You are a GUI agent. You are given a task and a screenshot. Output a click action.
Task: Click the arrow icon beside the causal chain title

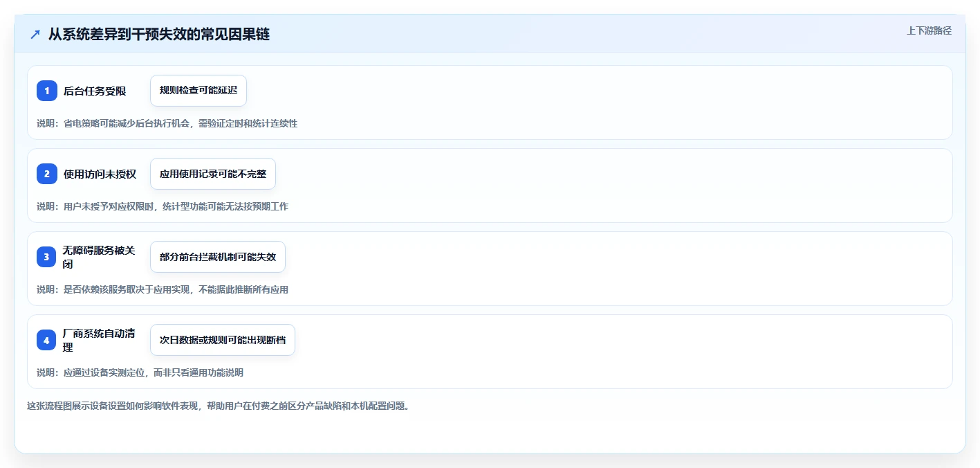click(x=35, y=35)
